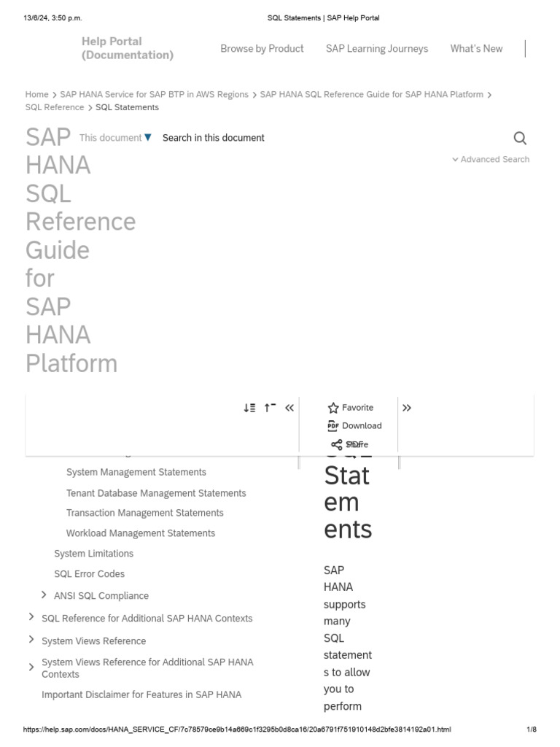Image resolution: width=560 pixels, height=747 pixels.
Task: Click the expand all tree icon
Action: click(249, 408)
